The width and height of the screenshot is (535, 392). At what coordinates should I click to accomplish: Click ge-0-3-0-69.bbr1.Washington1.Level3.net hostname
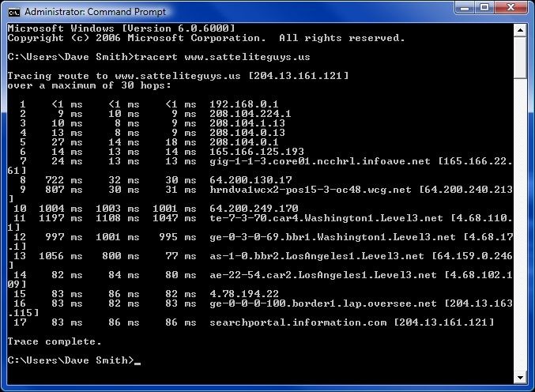333,237
